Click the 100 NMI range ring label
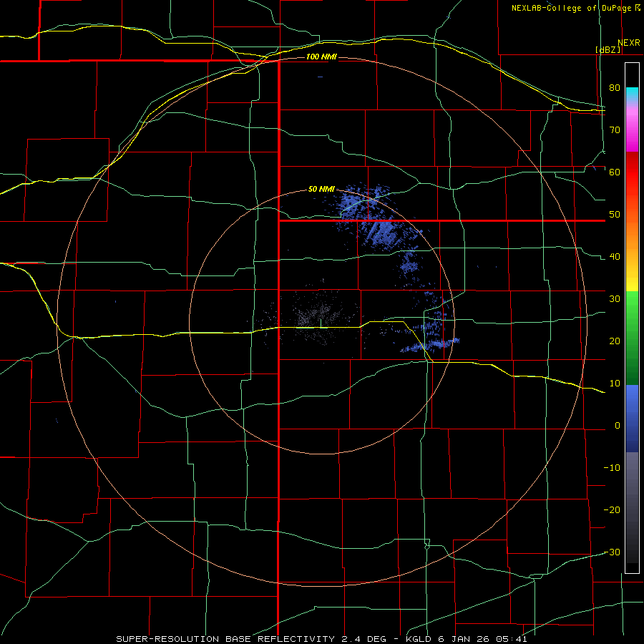 [321, 57]
